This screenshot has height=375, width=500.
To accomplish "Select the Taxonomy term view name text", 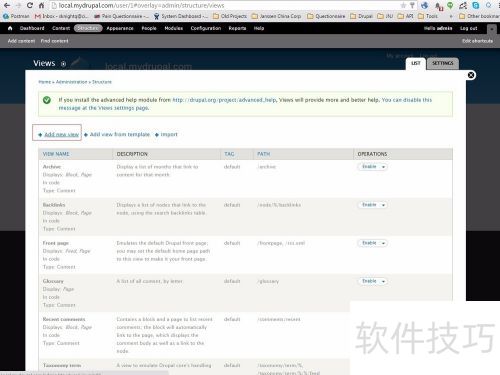I will tap(62, 366).
